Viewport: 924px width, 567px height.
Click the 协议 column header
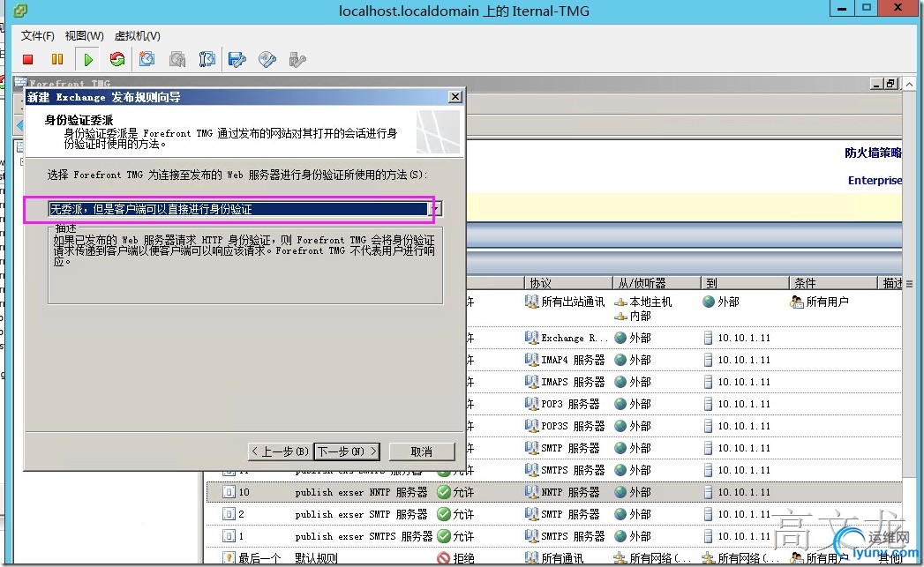568,283
